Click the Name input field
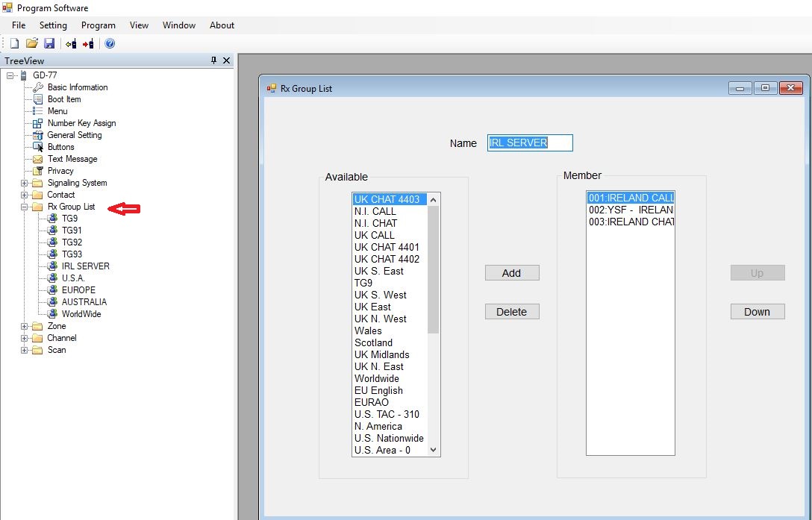 pos(530,143)
